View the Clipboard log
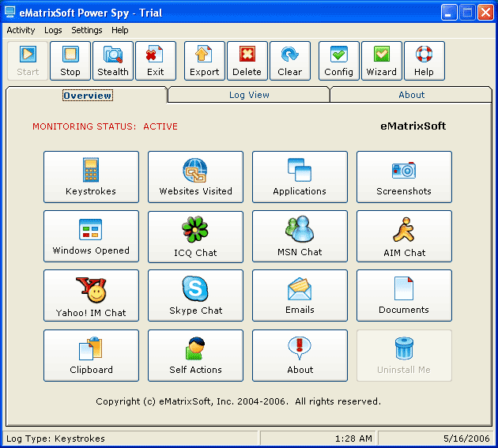Image resolution: width=498 pixels, height=448 pixels. click(91, 356)
